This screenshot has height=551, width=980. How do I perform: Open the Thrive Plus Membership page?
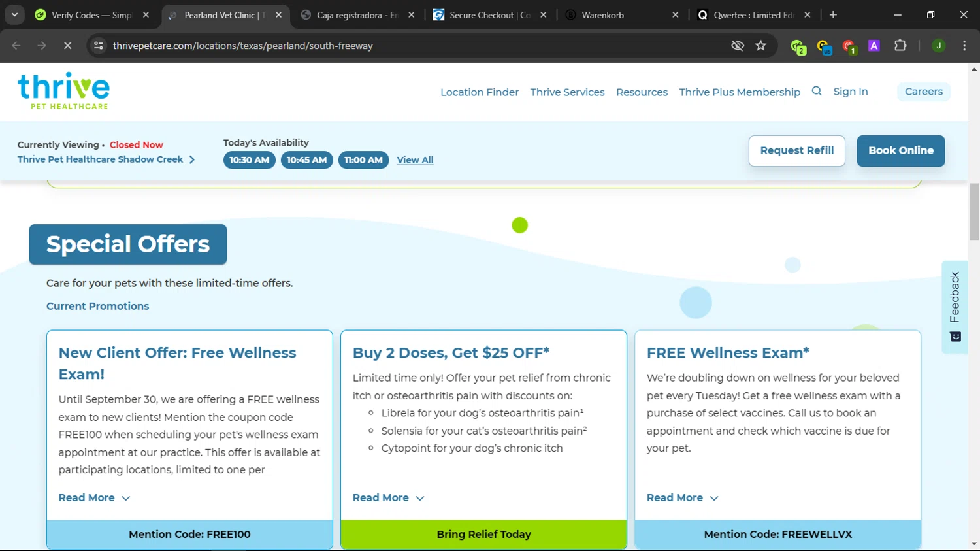(x=740, y=92)
